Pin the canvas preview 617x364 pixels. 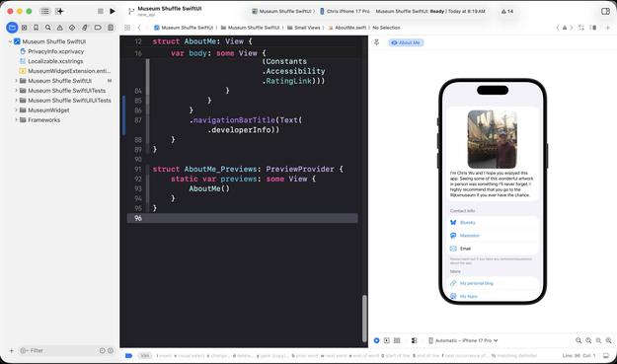click(x=376, y=42)
